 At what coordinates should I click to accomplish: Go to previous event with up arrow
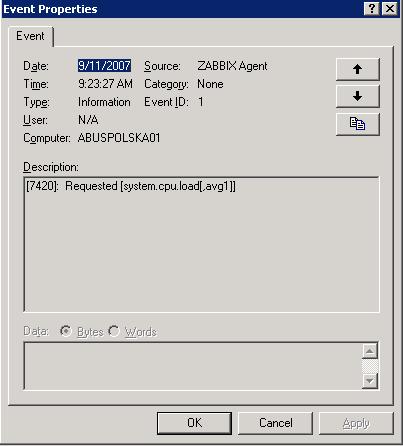coord(358,69)
